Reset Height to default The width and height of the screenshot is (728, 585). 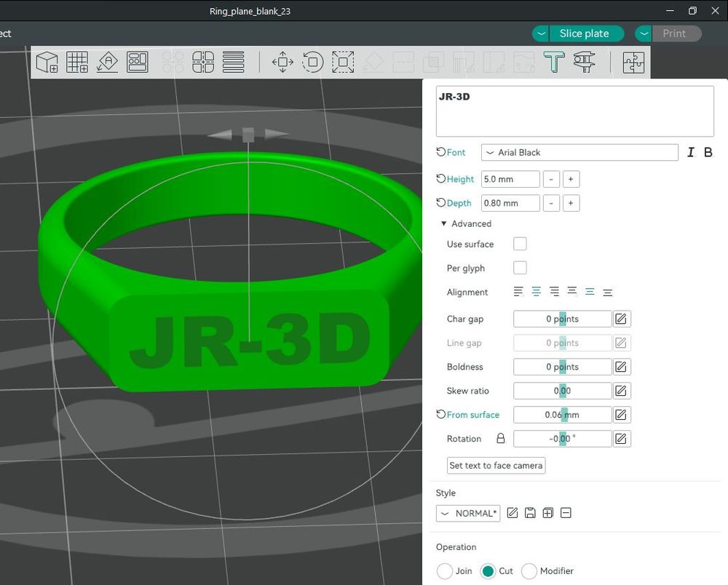[x=440, y=178]
